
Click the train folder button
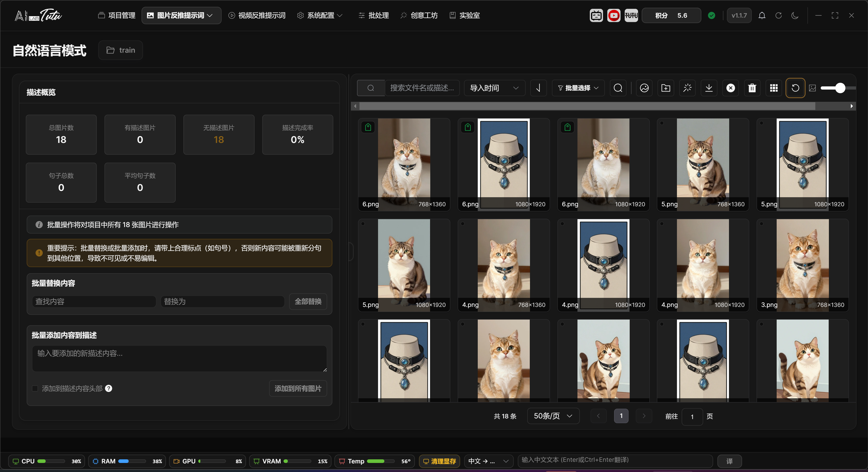[121, 50]
